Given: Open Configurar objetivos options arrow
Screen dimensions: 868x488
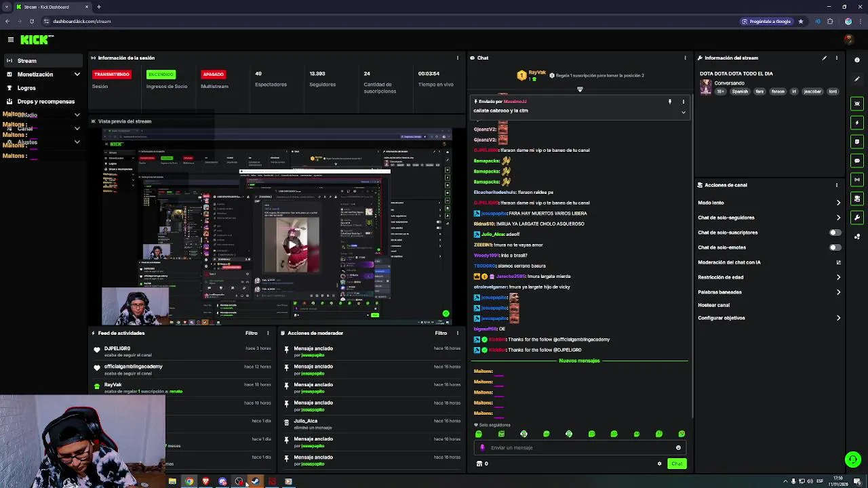Looking at the screenshot, I should pyautogui.click(x=838, y=318).
